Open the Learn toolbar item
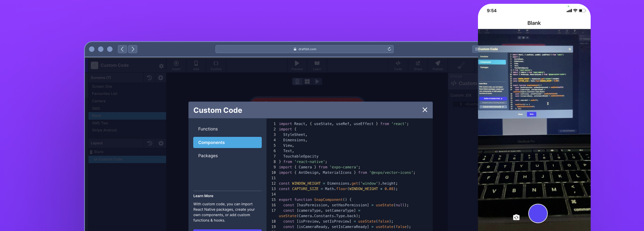Screen dimensions: 644x231 pyautogui.click(x=317, y=66)
